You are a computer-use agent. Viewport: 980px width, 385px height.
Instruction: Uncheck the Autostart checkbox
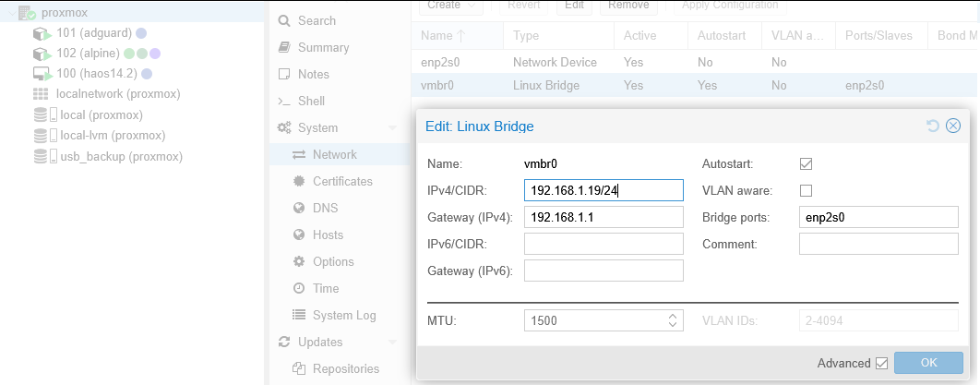(x=806, y=163)
